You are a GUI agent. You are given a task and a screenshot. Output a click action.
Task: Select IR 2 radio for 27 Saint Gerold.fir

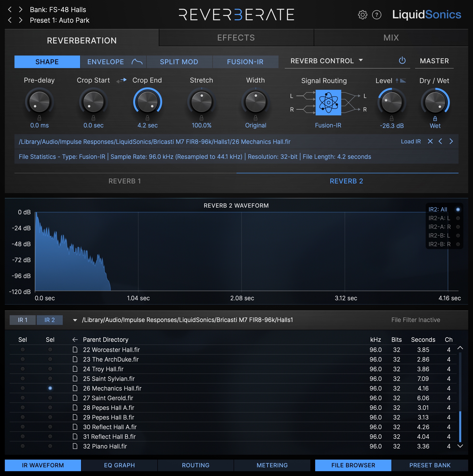tap(50, 398)
